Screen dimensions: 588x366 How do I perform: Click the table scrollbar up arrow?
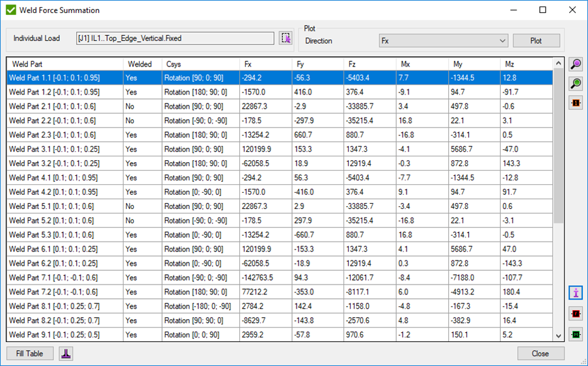(x=558, y=63)
